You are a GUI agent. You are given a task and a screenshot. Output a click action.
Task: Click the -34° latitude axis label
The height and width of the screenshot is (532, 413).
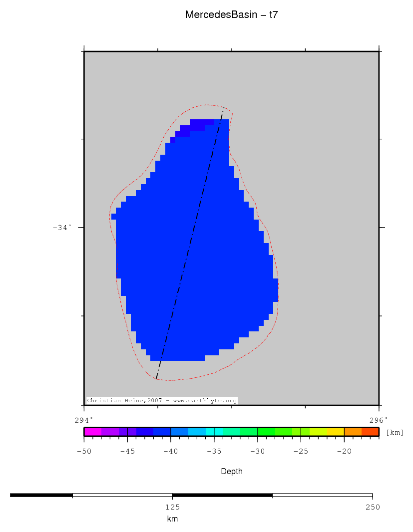coord(62,228)
